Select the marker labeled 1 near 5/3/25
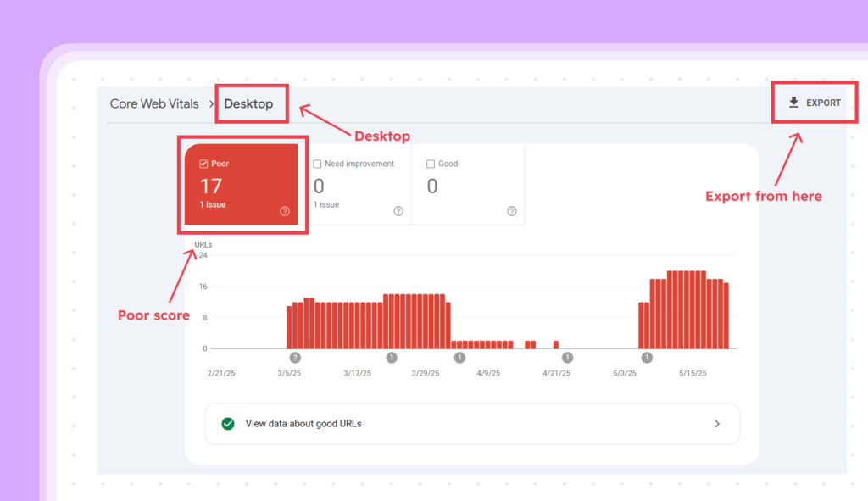 (x=646, y=357)
